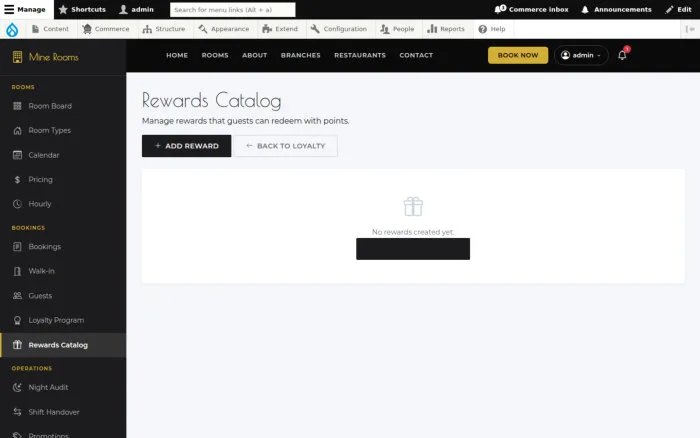Click the dark button under No rewards message
This screenshot has height=438, width=700.
(413, 249)
